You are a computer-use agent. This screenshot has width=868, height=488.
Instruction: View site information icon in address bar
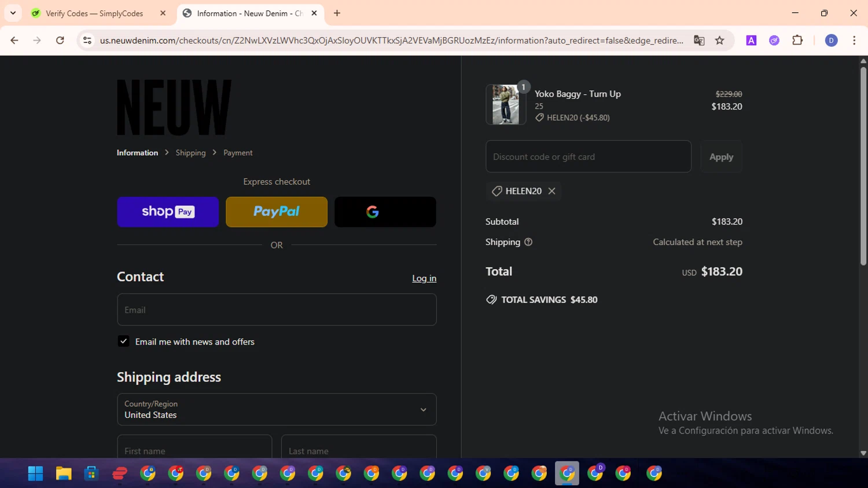point(87,41)
